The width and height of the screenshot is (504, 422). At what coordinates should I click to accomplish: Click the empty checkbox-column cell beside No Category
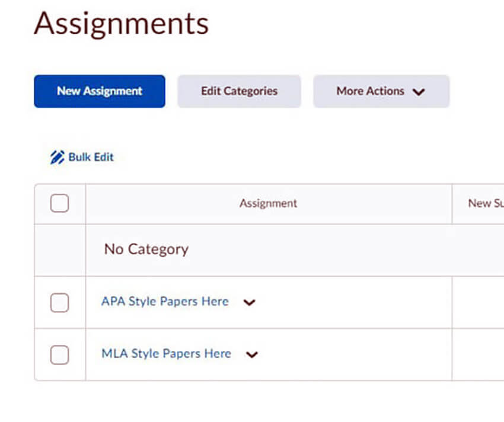coord(60,250)
